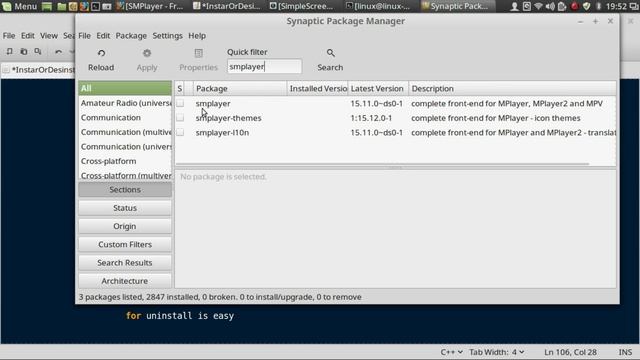Click the Search magnifier icon
This screenshot has width=640, height=360.
click(331, 53)
